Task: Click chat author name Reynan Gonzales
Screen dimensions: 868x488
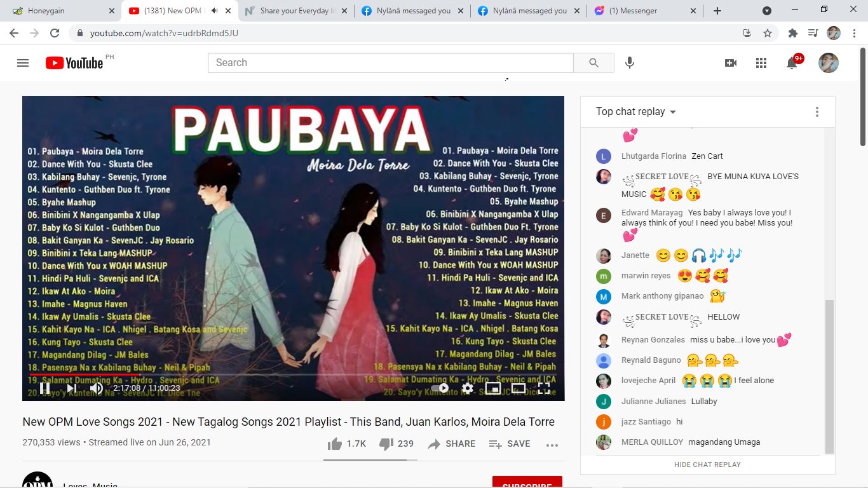Action: point(653,340)
